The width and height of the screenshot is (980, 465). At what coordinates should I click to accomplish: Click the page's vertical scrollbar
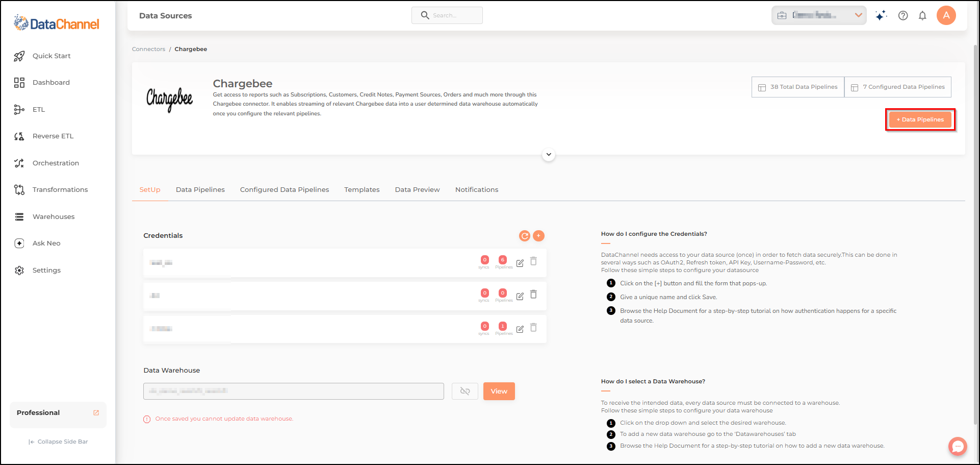976,235
